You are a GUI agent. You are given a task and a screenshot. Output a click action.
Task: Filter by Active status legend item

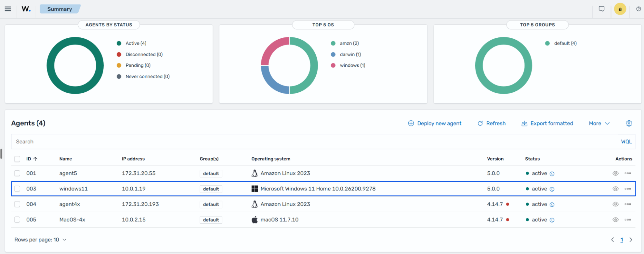pos(131,43)
